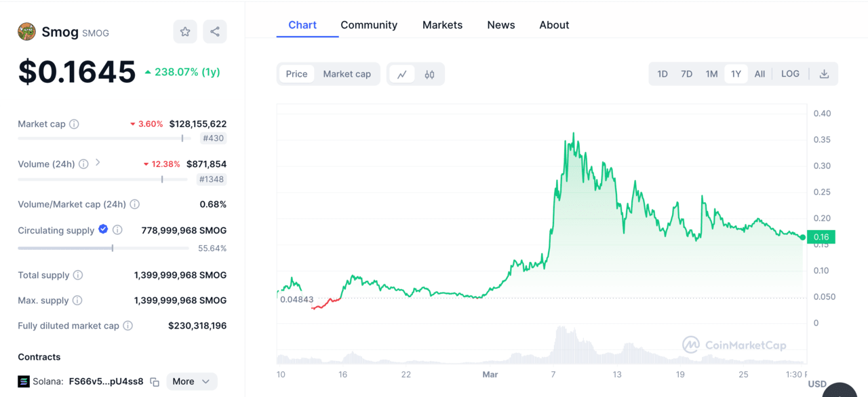
Task: Open the News tab
Action: (501, 24)
